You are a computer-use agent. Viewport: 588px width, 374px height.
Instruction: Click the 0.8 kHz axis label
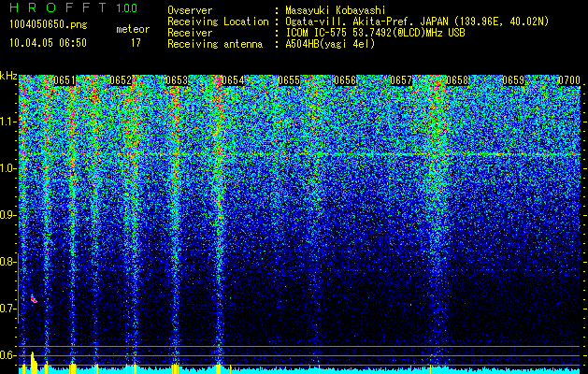(x=7, y=262)
